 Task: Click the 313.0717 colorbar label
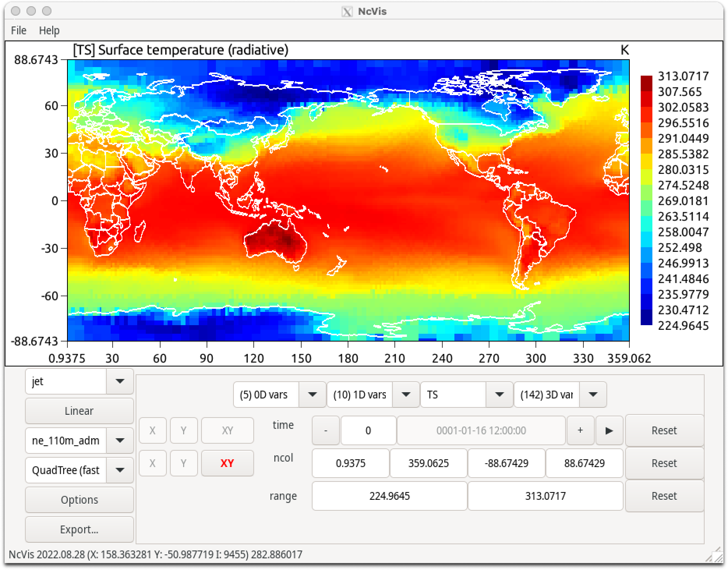(x=683, y=76)
